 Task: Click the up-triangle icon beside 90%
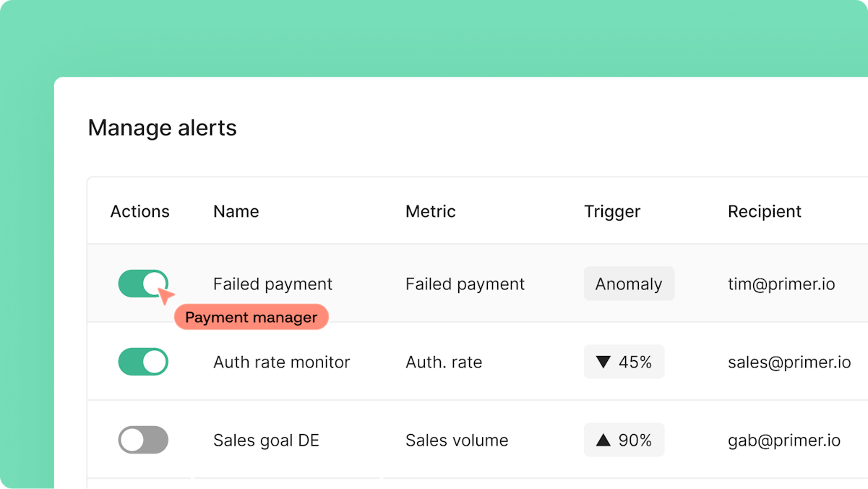click(603, 440)
